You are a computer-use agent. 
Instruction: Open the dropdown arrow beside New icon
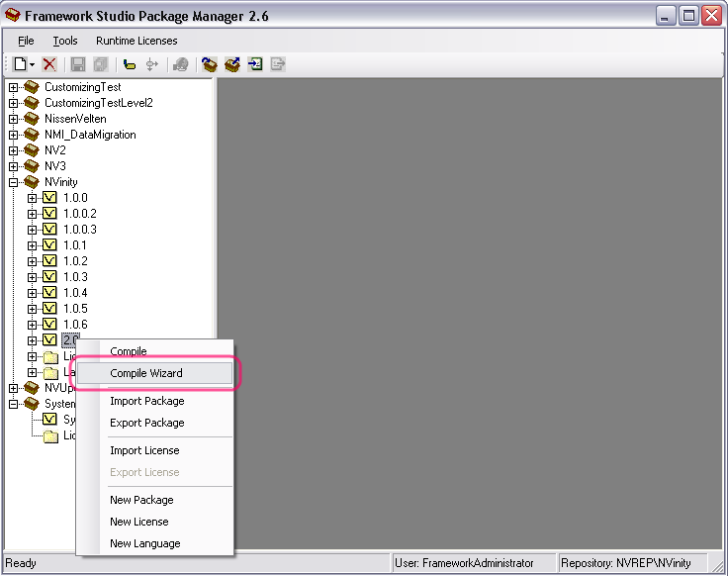(x=32, y=64)
